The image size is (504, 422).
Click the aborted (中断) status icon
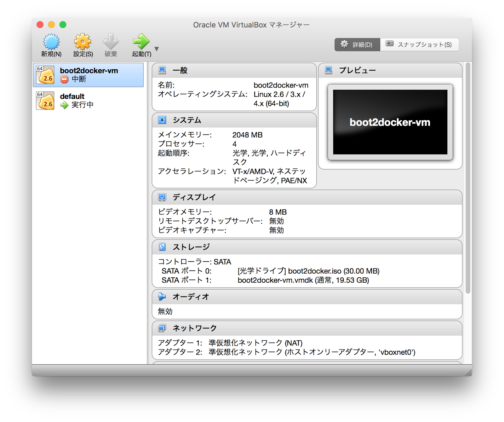[64, 79]
